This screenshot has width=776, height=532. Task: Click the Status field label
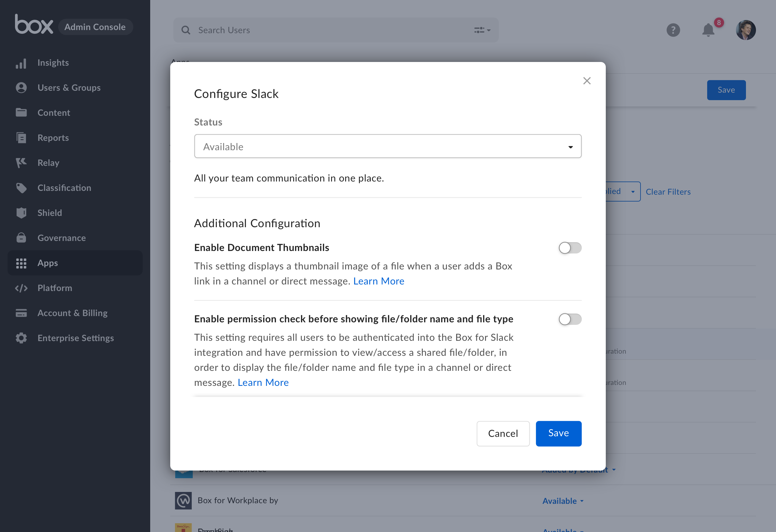pyautogui.click(x=208, y=122)
